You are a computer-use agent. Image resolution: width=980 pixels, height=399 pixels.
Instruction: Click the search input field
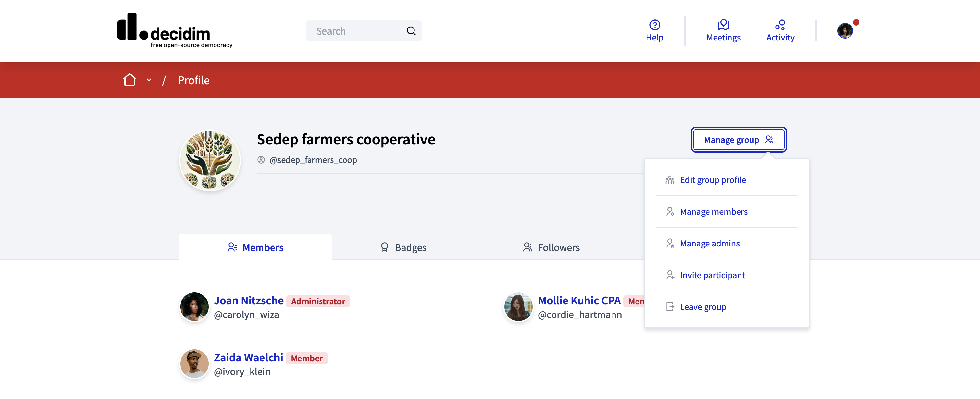354,30
